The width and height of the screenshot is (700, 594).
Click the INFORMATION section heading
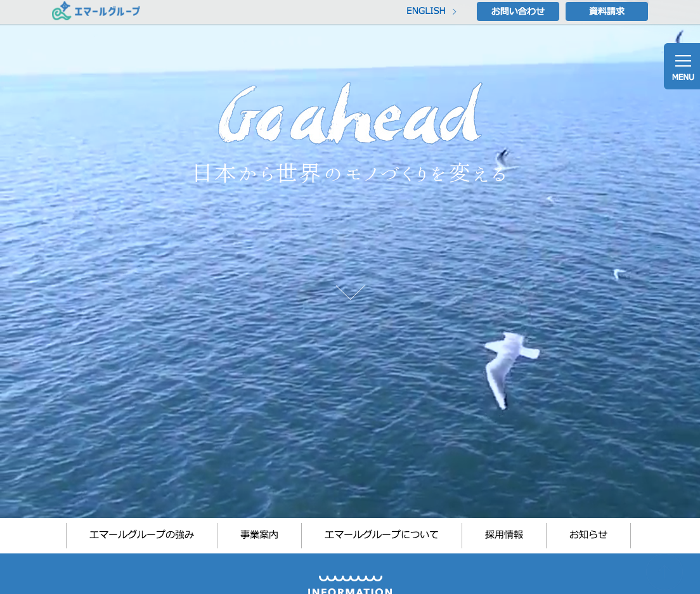point(350,590)
